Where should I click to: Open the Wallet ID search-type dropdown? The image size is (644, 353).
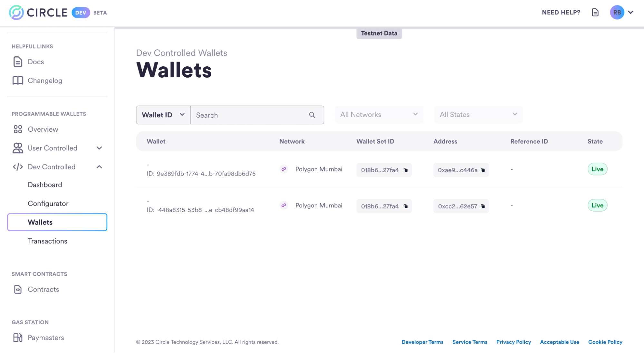pyautogui.click(x=163, y=115)
